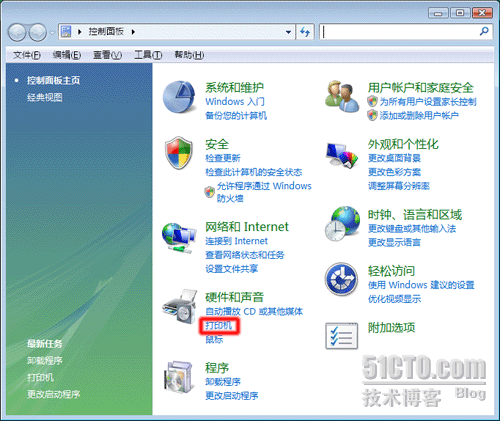
Task: Click 添加或删除用户帐户 link
Action: pyautogui.click(x=419, y=115)
